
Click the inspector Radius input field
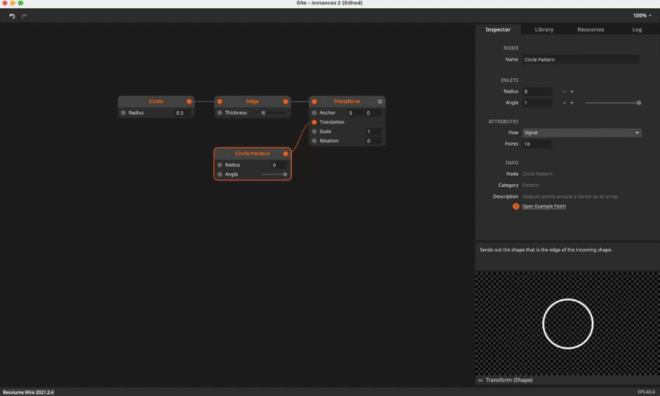click(x=537, y=91)
